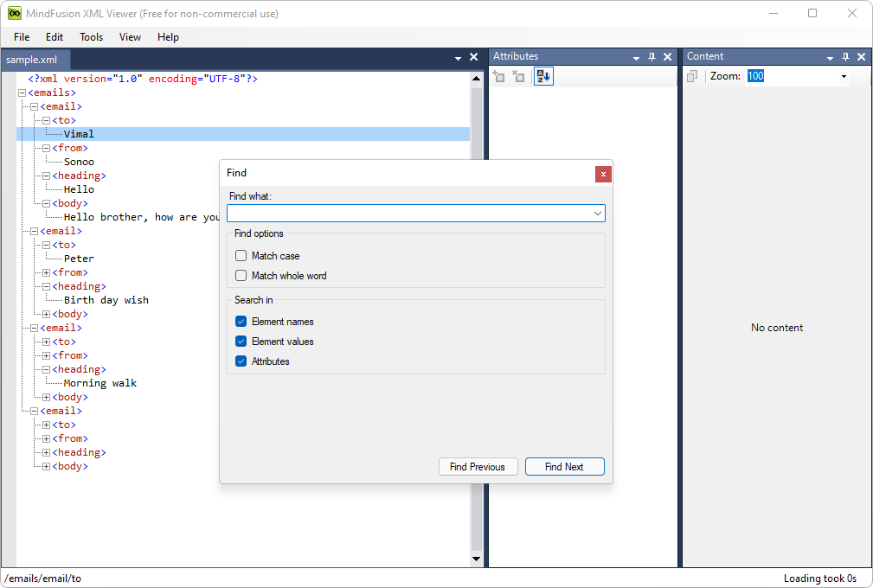The image size is (873, 588).
Task: Open the Find what history dropdown
Action: pos(597,214)
